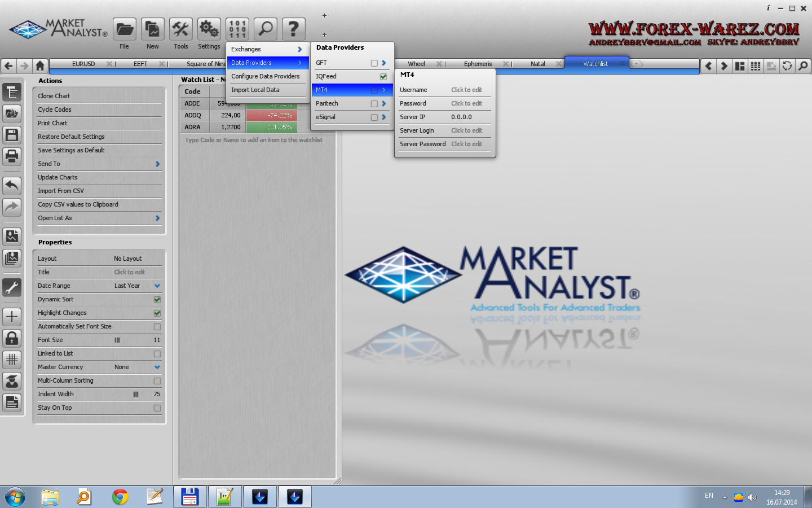This screenshot has width=812, height=508.
Task: Click the Tools hammer and wrench icon
Action: pos(181,29)
